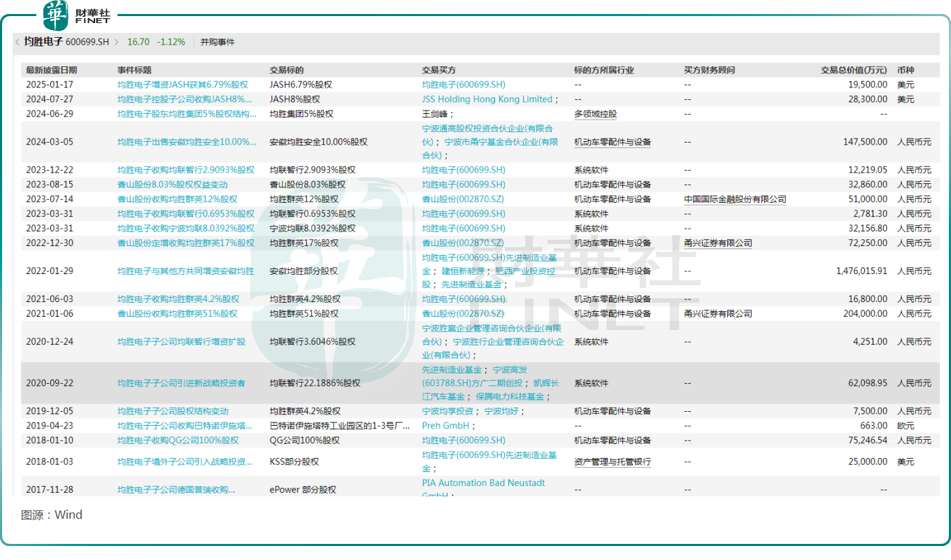951x560 pixels.
Task: Open event 均胜电子收购QG公司100%股权
Action: 178,440
